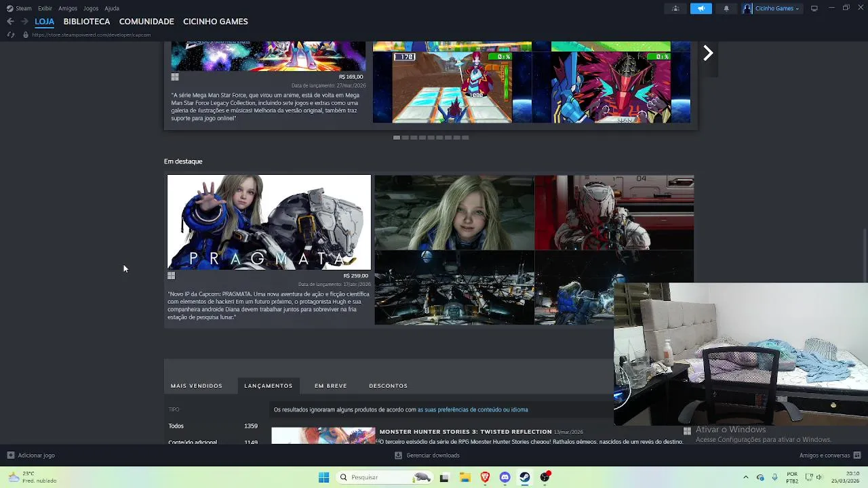868x488 pixels.
Task: Switch to the LANÇAMENTOS tab
Action: 269,386
